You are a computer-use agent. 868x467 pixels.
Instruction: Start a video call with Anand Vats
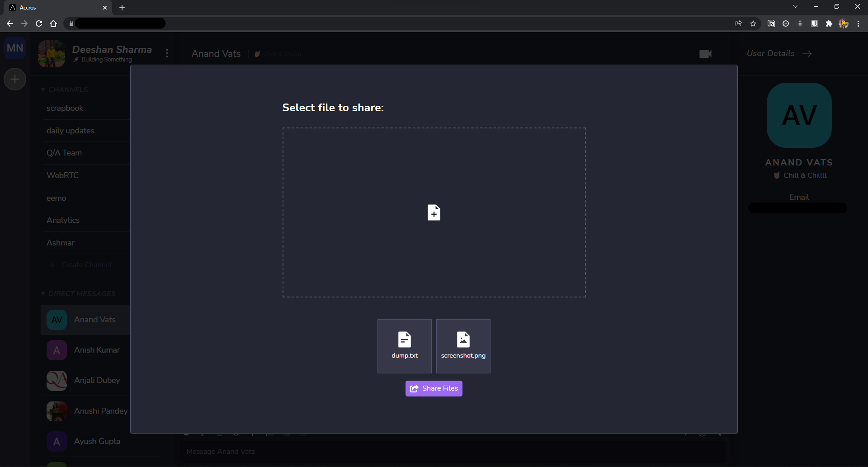click(x=705, y=53)
